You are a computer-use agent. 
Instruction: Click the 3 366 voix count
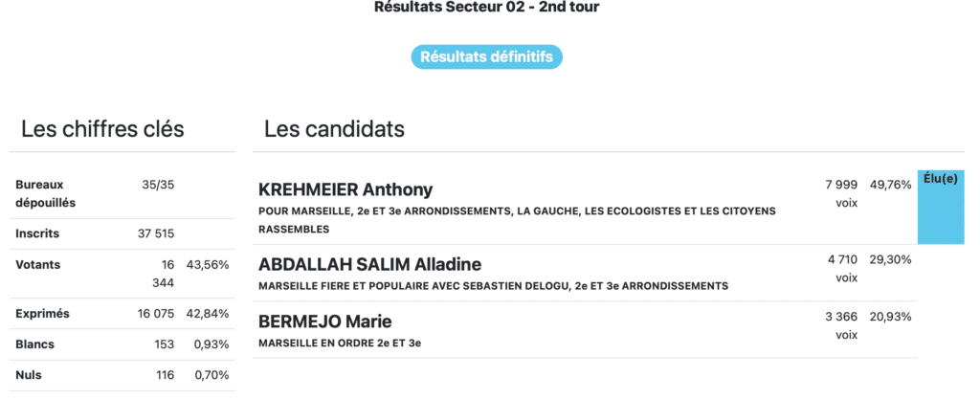tap(841, 325)
